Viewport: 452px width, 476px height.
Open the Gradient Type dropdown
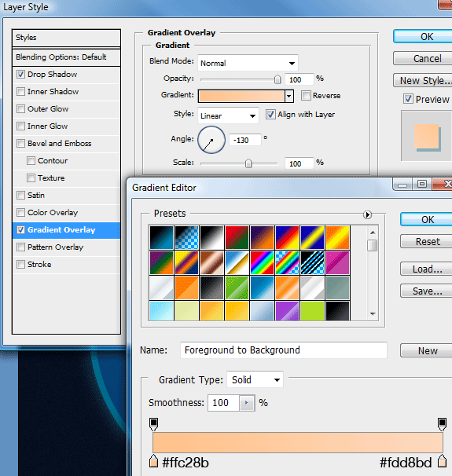(x=255, y=379)
